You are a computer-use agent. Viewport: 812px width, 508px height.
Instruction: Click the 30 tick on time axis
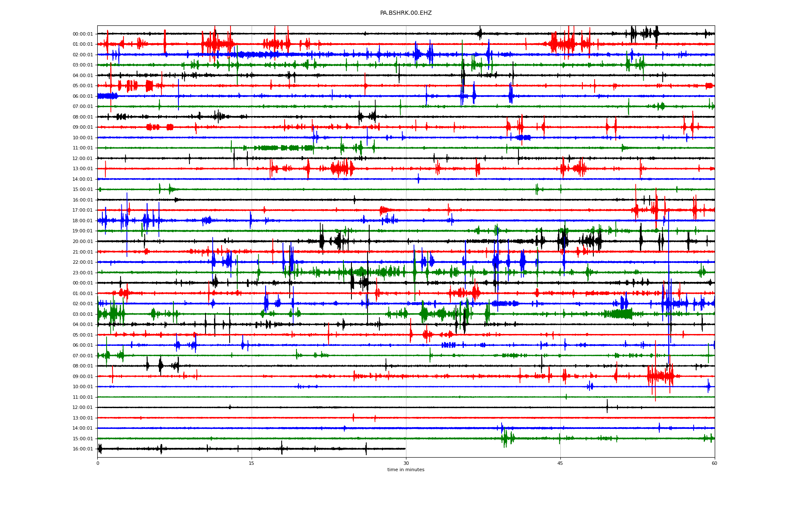tap(406, 463)
